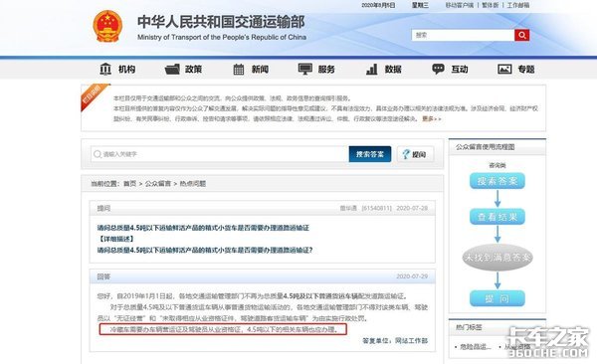The image size is (597, 364).
Task: Select the 互动 menu label
Action: pyautogui.click(x=460, y=70)
